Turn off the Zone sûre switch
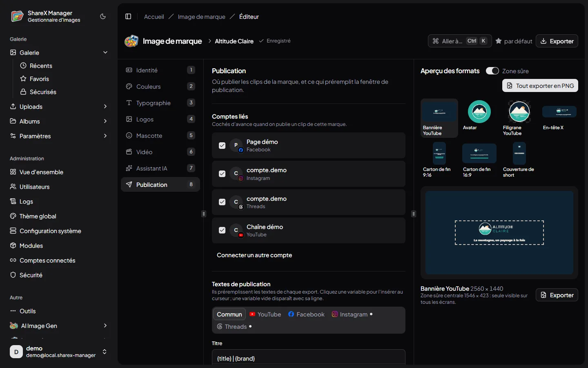588x368 pixels. point(492,71)
